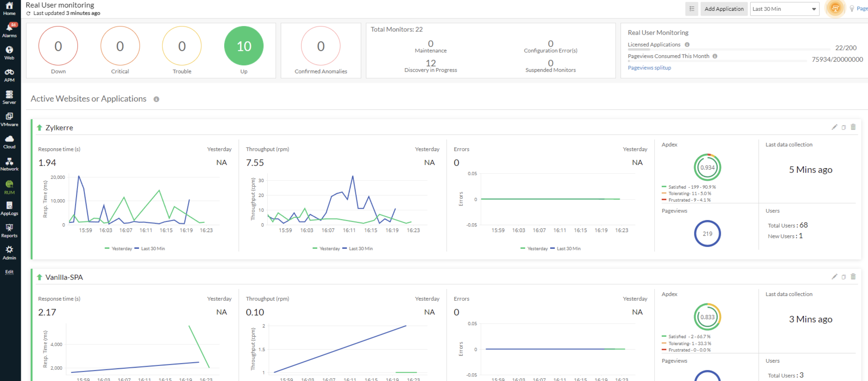
Task: Open the orange chat assistant icon
Action: pos(835,8)
